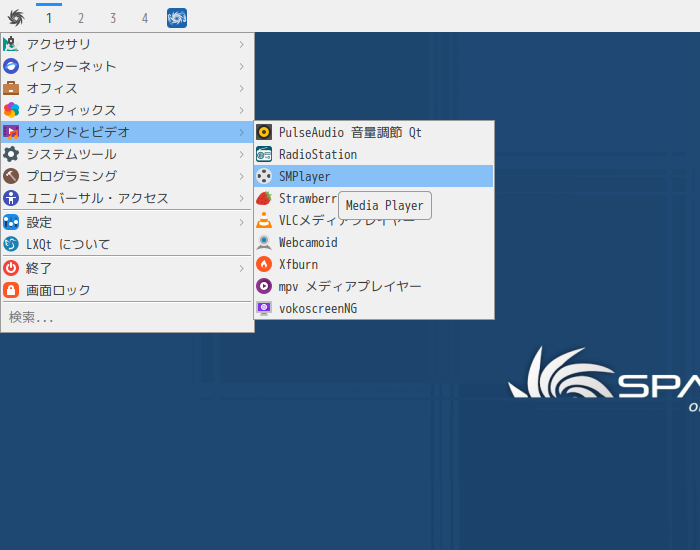Viewport: 700px width, 550px height.
Task: Click the システムツール gear icon
Action: tap(11, 154)
